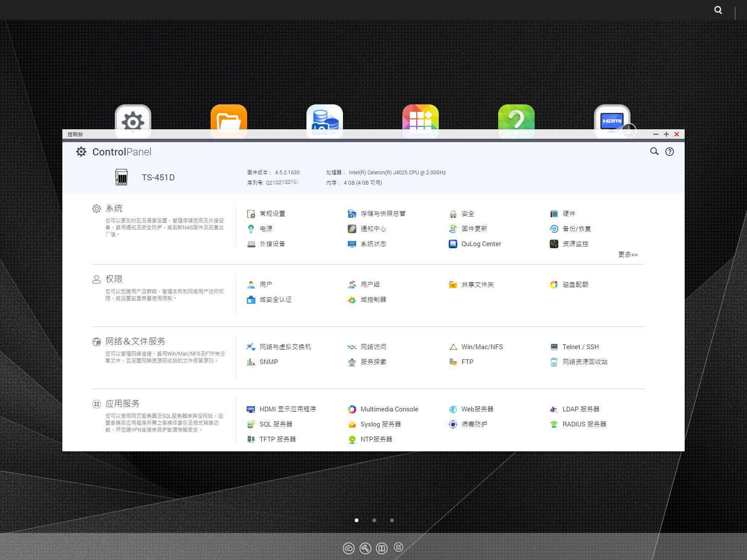Open Resource Monitor (资源监控)
The height and width of the screenshot is (560, 747).
coord(575,243)
